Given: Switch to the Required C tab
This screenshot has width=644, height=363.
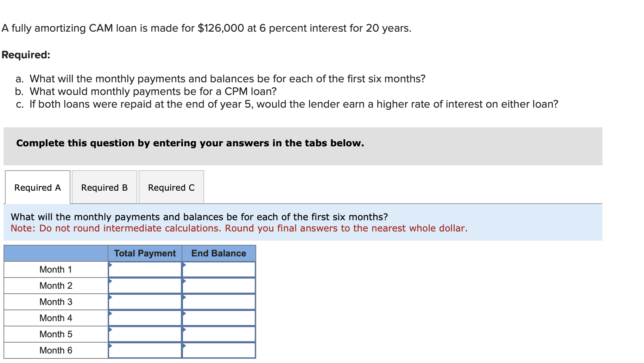Looking at the screenshot, I should tap(171, 187).
